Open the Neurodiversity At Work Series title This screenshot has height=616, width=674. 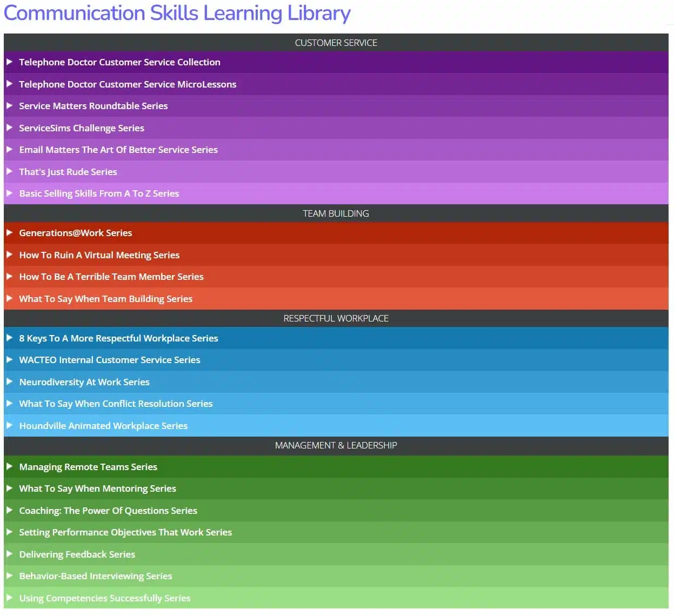(x=84, y=382)
